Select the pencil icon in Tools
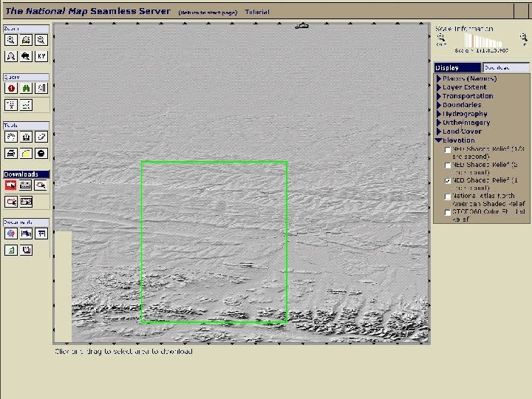Image resolution: width=532 pixels, height=399 pixels. click(41, 137)
